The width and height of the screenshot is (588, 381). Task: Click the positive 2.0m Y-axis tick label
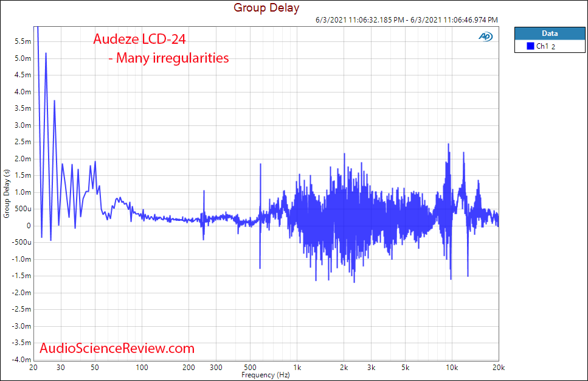click(23, 158)
